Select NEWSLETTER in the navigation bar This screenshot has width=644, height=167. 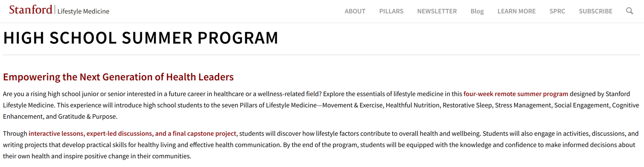pos(437,11)
